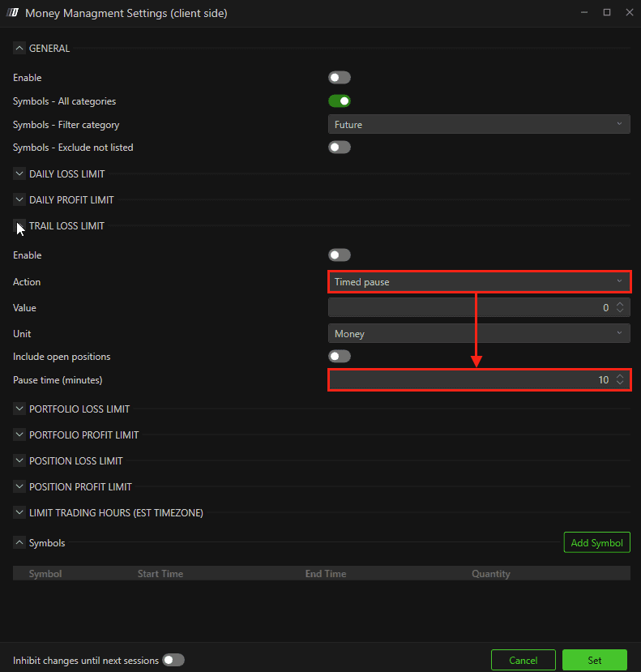Expand PORTFOLIO PROFIT LIMIT section chevron
641x672 pixels.
[x=19, y=434]
